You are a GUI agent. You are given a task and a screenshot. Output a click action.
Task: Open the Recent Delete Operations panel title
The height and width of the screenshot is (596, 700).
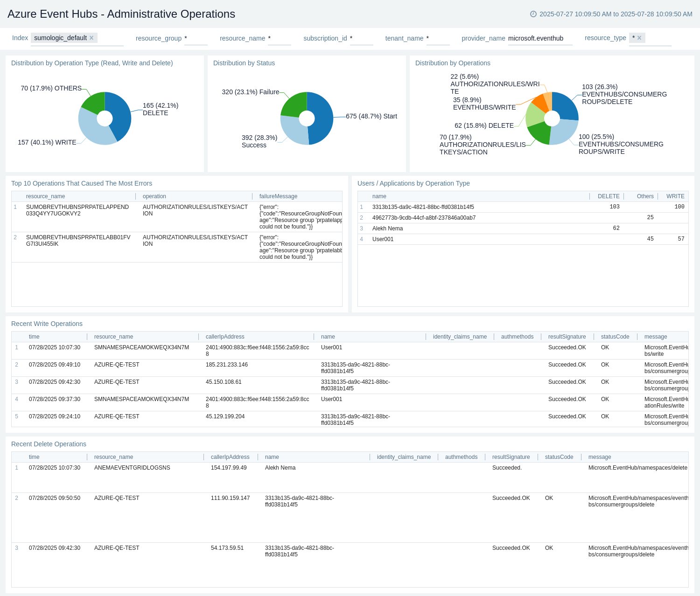(x=49, y=444)
